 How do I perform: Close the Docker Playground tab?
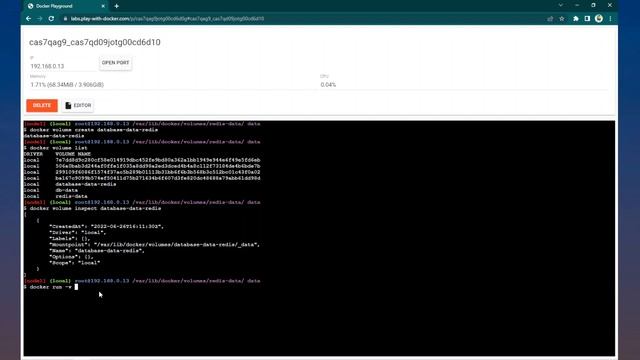(x=103, y=6)
